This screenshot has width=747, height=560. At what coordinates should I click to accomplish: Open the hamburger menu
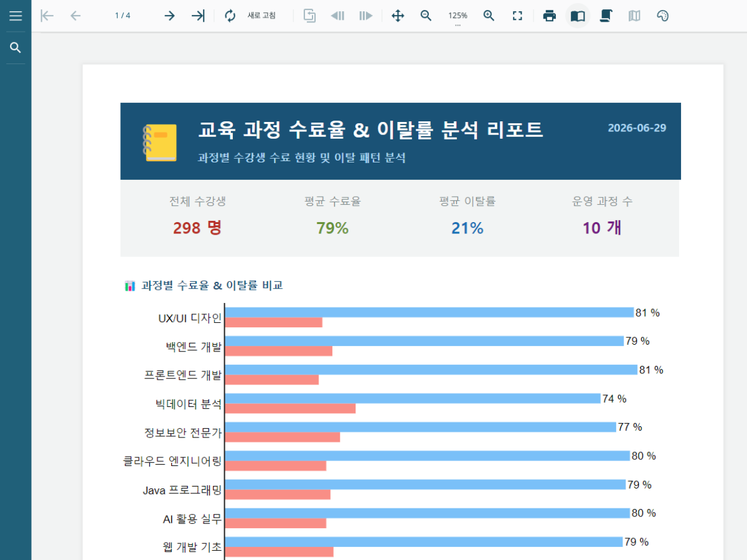click(x=16, y=16)
